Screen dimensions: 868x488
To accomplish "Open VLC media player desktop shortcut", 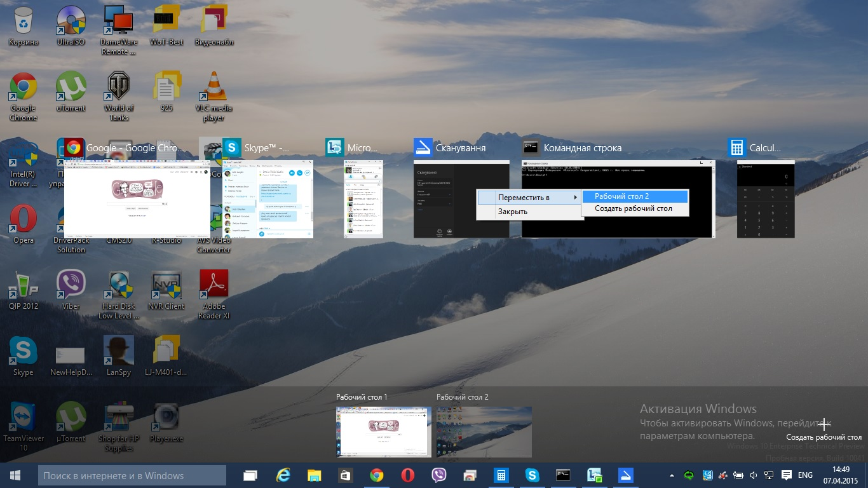I will pyautogui.click(x=214, y=97).
